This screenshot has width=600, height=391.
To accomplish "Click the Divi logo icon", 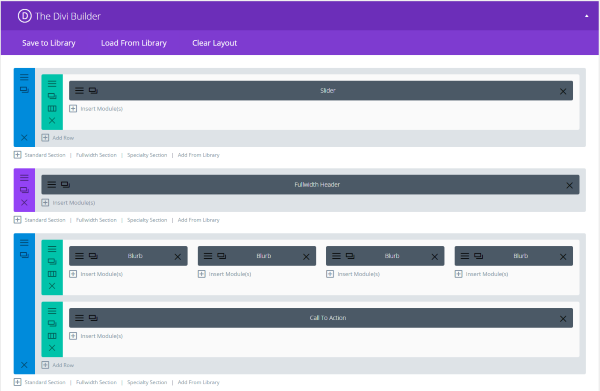I will 24,16.
